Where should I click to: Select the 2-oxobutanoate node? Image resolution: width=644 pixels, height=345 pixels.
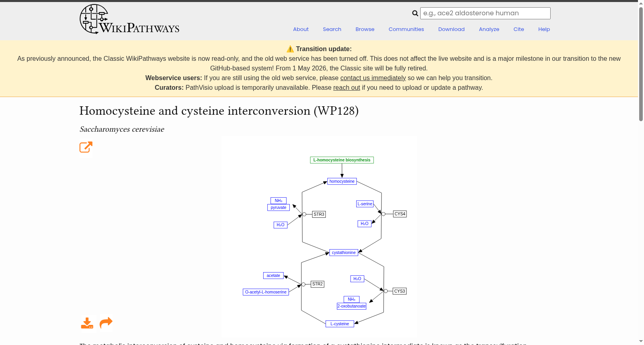point(352,306)
